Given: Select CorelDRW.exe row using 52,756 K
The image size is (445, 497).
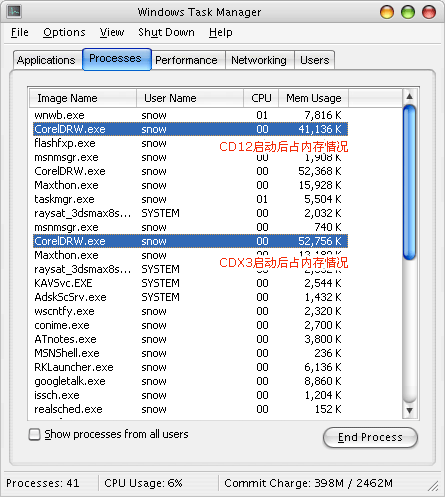Looking at the screenshot, I should coord(190,241).
